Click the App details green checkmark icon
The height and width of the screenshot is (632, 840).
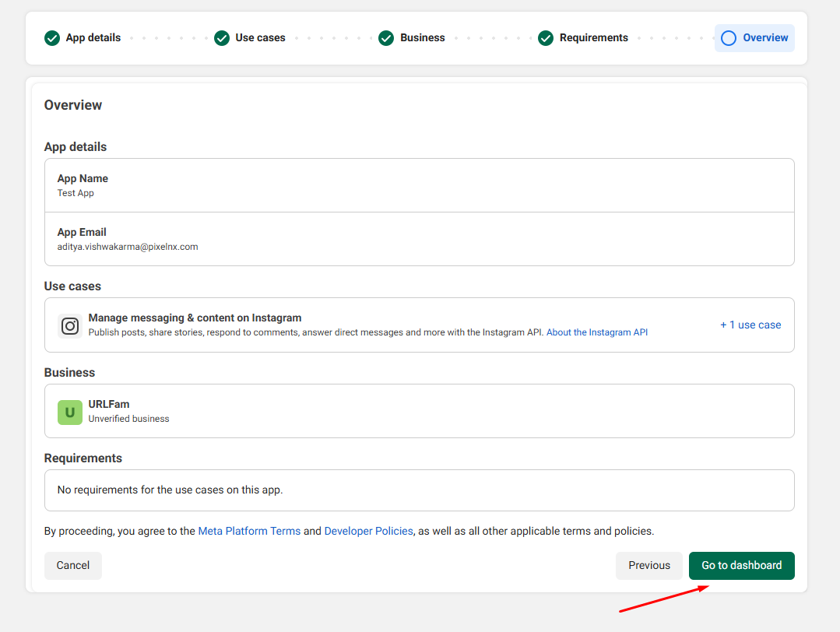52,38
